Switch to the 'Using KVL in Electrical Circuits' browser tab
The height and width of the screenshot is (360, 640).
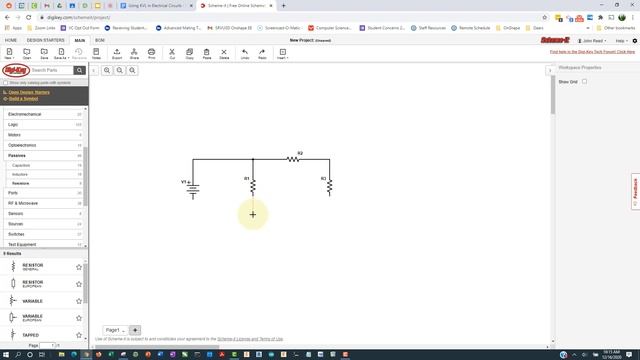[155, 6]
